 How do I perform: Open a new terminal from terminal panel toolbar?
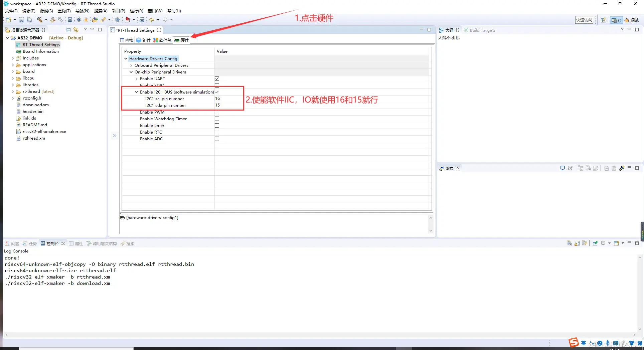click(x=562, y=168)
